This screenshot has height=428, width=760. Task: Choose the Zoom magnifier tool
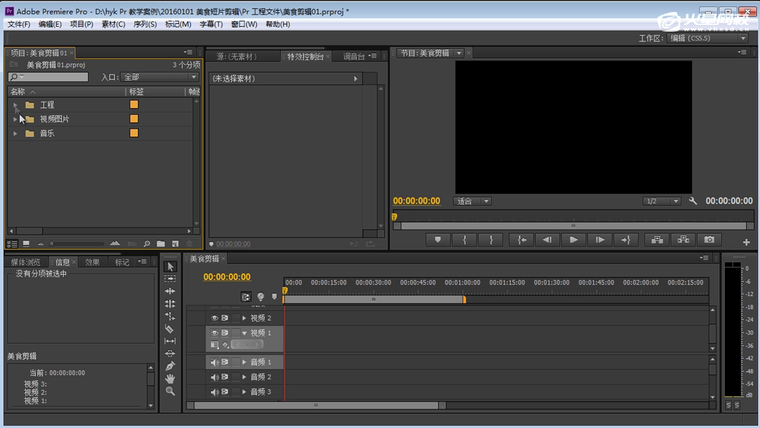pos(170,392)
